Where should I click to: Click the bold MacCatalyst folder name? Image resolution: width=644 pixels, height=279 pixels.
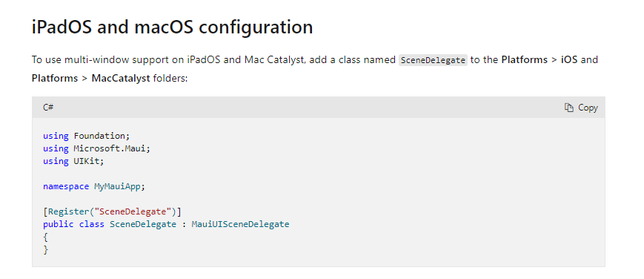click(121, 78)
